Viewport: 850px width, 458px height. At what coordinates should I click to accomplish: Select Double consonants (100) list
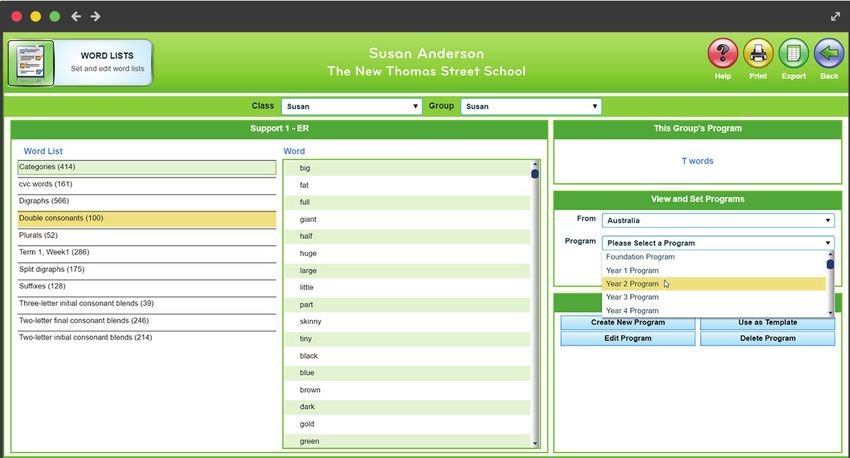[x=146, y=219]
